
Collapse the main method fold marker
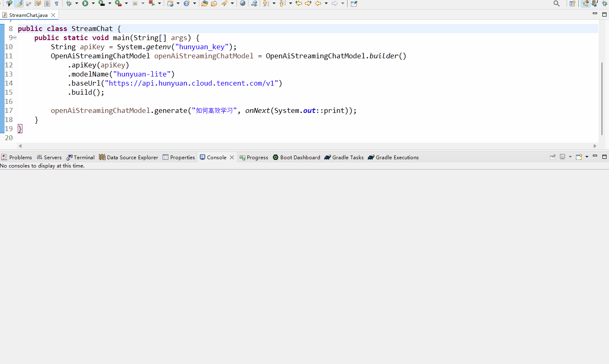point(14,38)
